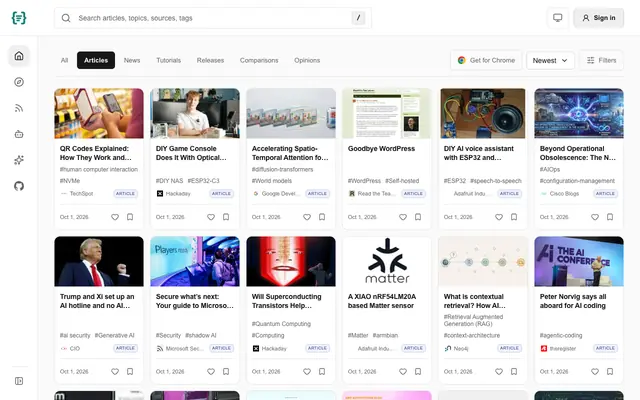Like the Goodbye WordPress article
Viewport: 640px width, 400px height.
tap(403, 217)
